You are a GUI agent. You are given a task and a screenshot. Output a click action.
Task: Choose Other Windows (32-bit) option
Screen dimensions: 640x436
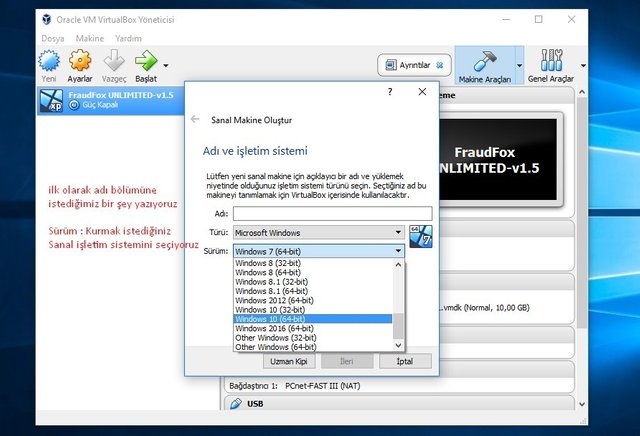click(313, 338)
